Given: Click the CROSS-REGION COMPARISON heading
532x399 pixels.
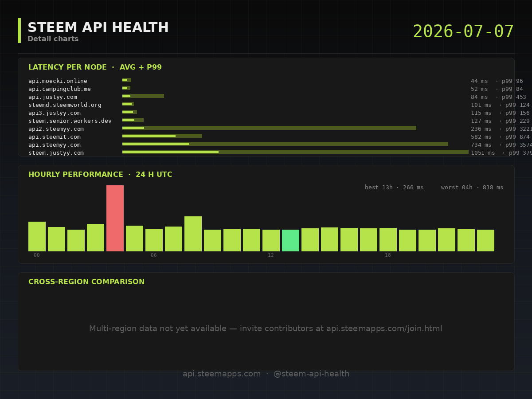Looking at the screenshot, I should (x=86, y=282).
